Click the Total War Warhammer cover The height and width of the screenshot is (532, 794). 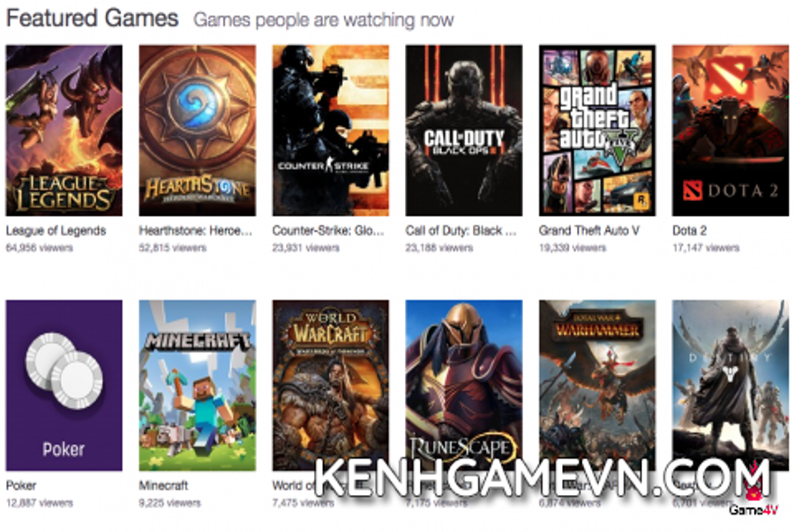click(x=597, y=386)
